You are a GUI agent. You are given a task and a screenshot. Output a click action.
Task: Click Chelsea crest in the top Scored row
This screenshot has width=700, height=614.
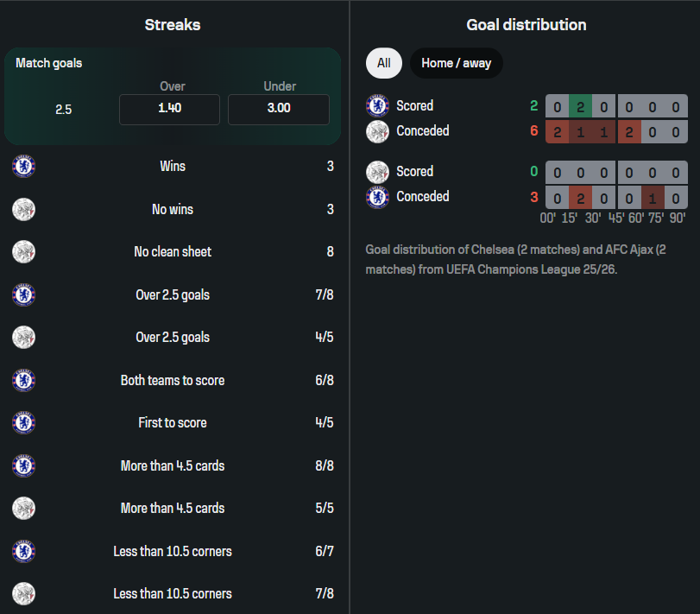click(378, 105)
